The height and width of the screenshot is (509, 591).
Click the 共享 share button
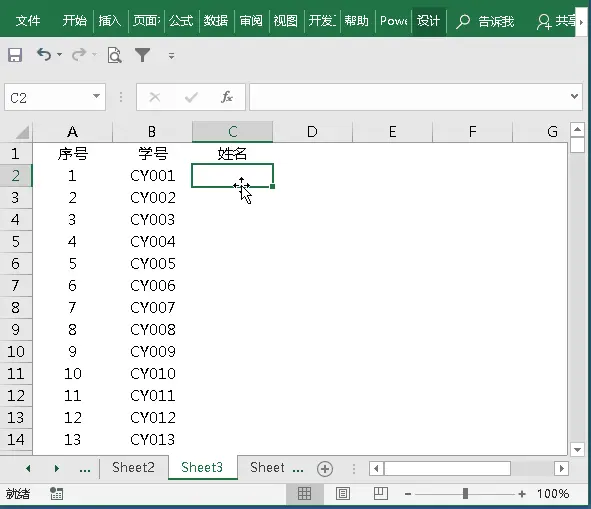point(556,21)
